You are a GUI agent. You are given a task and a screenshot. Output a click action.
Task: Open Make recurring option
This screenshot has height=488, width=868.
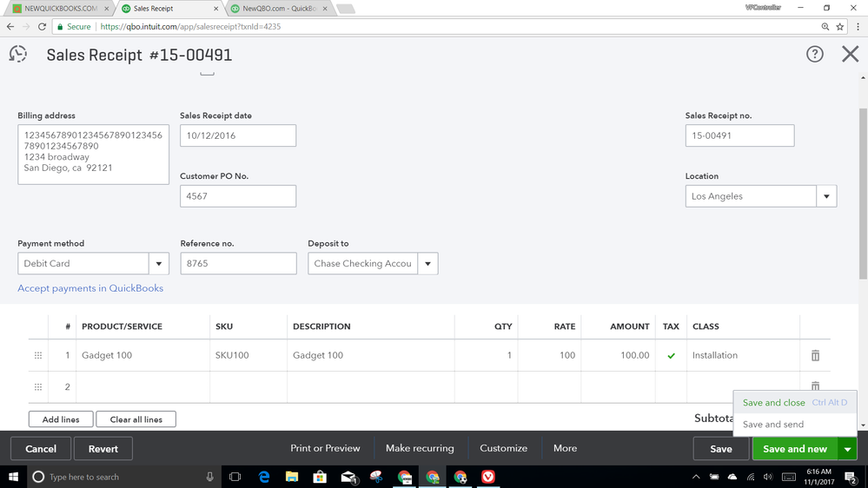point(420,448)
